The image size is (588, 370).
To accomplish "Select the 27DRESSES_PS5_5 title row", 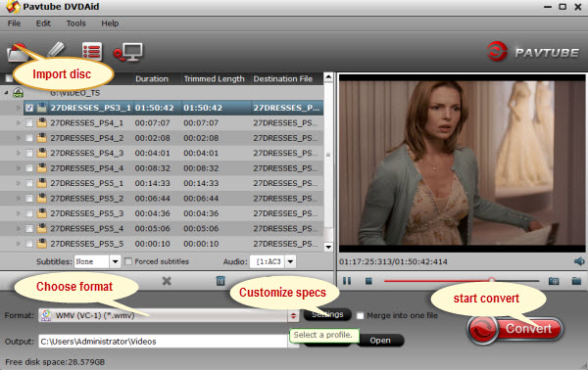I will (162, 244).
